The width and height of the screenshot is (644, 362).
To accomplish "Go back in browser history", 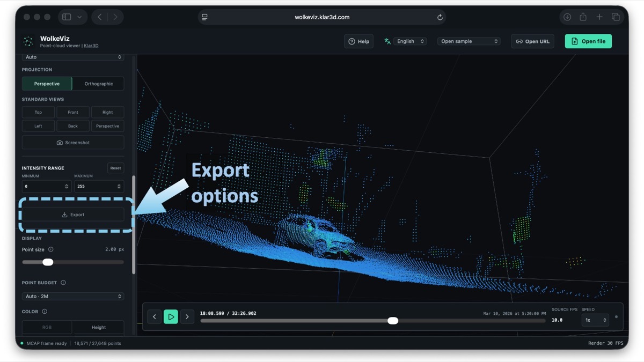I will (x=100, y=17).
